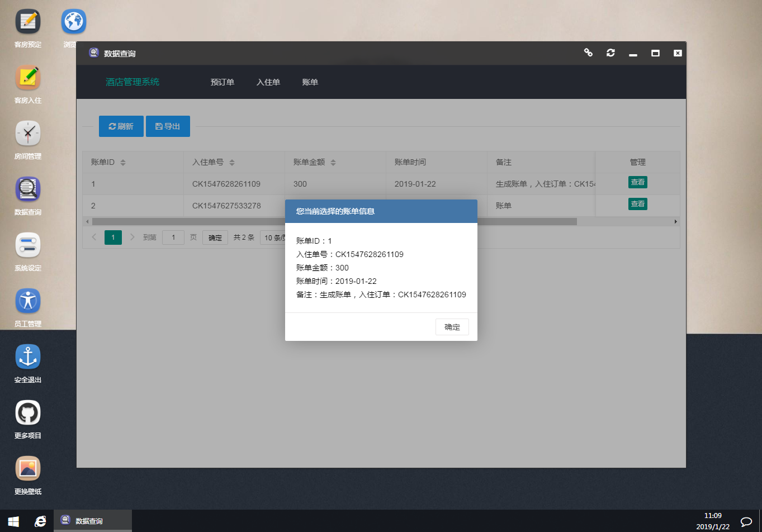Click the 数据查询 window title icon
This screenshot has width=762, height=532.
pos(94,53)
